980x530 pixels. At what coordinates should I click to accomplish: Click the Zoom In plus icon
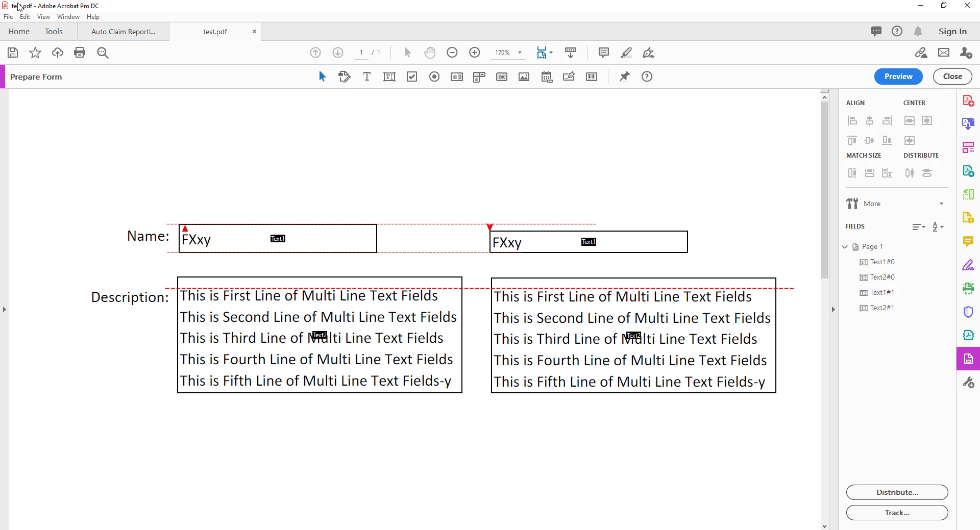pyautogui.click(x=475, y=53)
